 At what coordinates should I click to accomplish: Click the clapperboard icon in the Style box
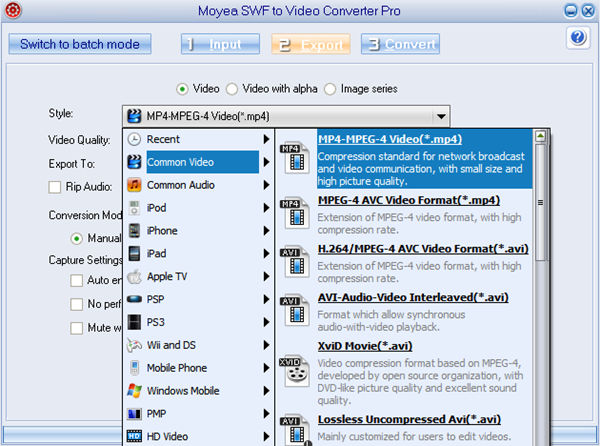pyautogui.click(x=134, y=116)
